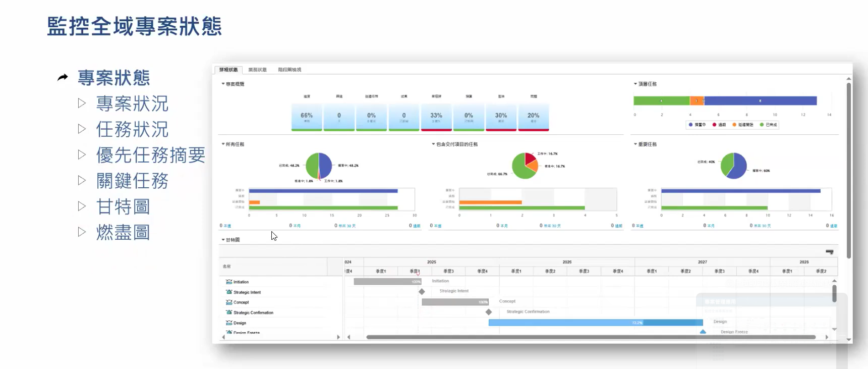Screen dimensions: 868x369
Task: Click the Design phase row icon
Action: coord(229,323)
